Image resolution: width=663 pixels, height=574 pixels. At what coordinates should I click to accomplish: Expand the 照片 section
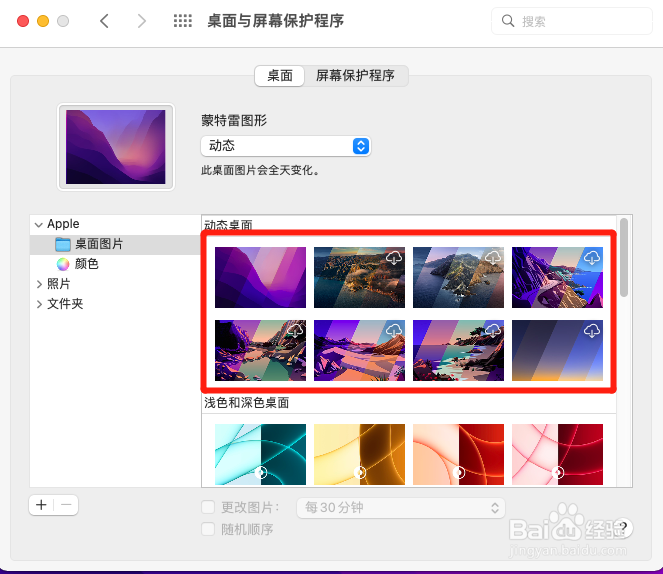pyautogui.click(x=39, y=284)
